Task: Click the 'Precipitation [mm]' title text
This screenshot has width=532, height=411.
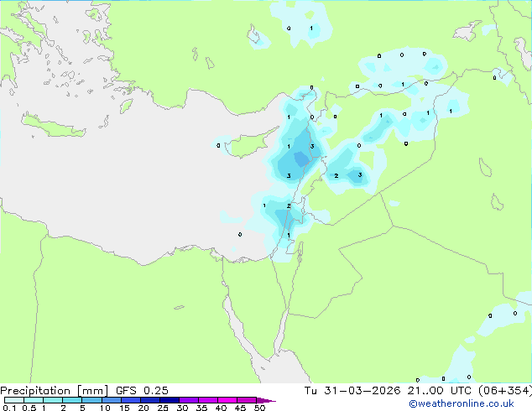Action: coord(54,391)
